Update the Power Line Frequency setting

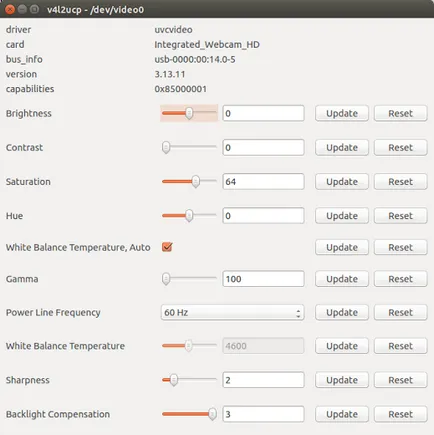[x=342, y=313]
